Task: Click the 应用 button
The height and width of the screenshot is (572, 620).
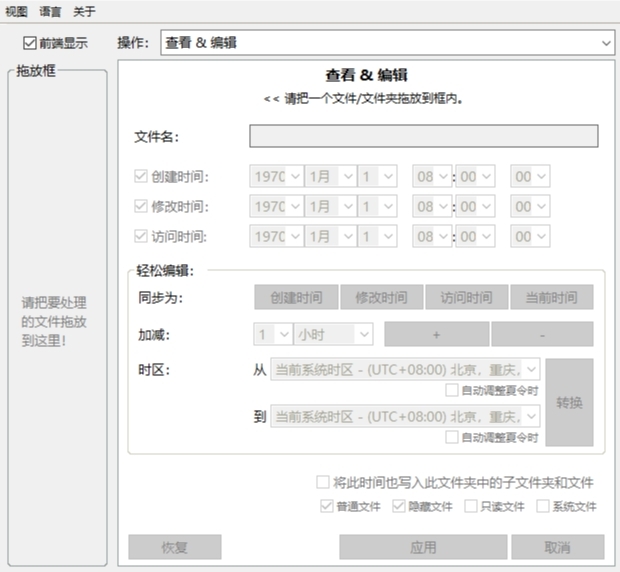Action: tap(423, 547)
